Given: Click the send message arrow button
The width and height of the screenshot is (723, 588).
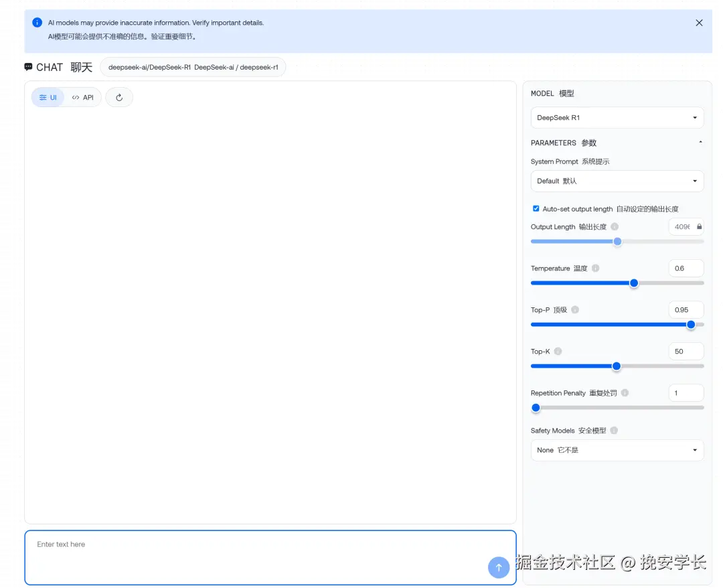Looking at the screenshot, I should click(499, 567).
